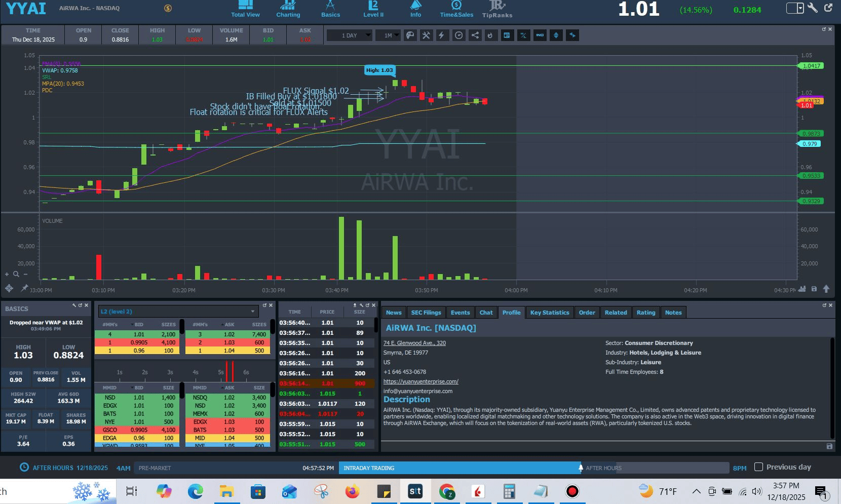841x504 pixels.
Task: Save the chart with the floppy icon
Action: 814,289
